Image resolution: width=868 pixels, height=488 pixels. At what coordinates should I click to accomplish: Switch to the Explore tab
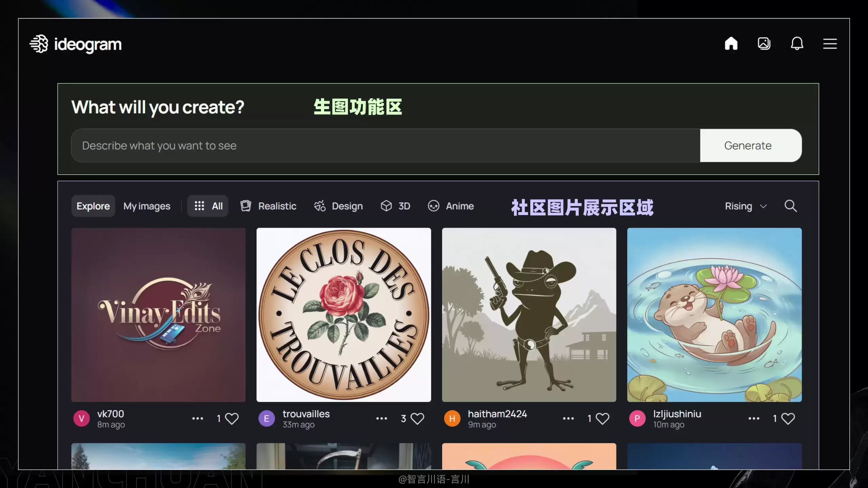[93, 206]
